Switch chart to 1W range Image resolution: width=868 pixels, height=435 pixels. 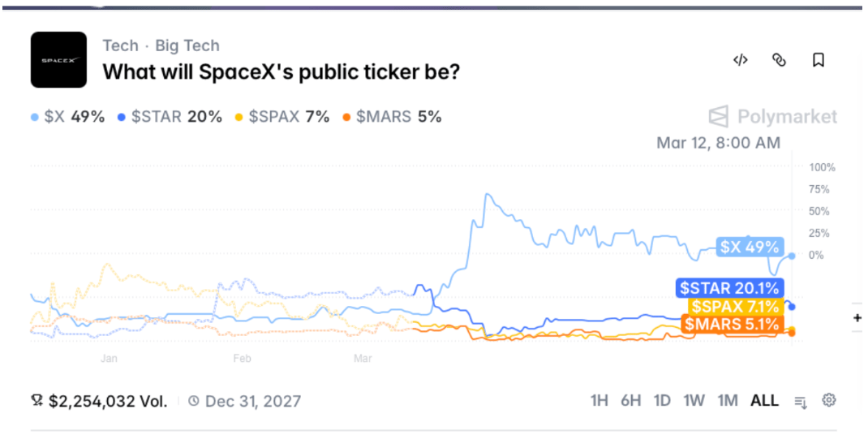[694, 400]
